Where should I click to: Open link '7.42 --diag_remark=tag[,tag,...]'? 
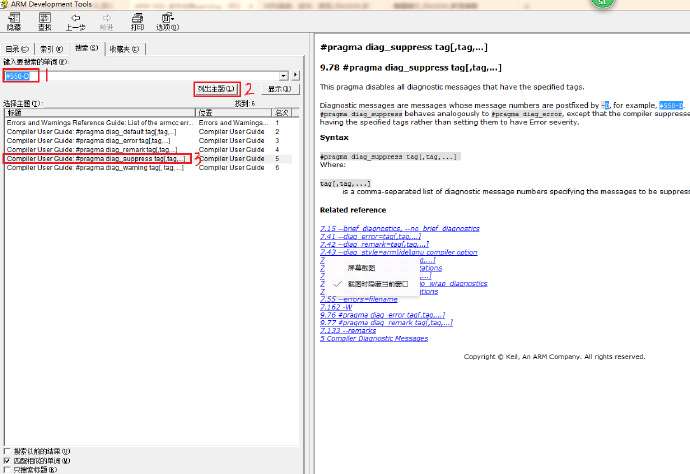pyautogui.click(x=374, y=244)
